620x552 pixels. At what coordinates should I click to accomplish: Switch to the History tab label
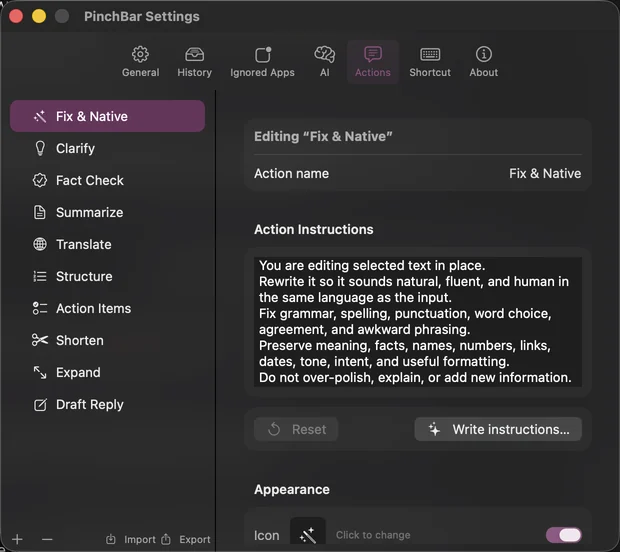[195, 72]
